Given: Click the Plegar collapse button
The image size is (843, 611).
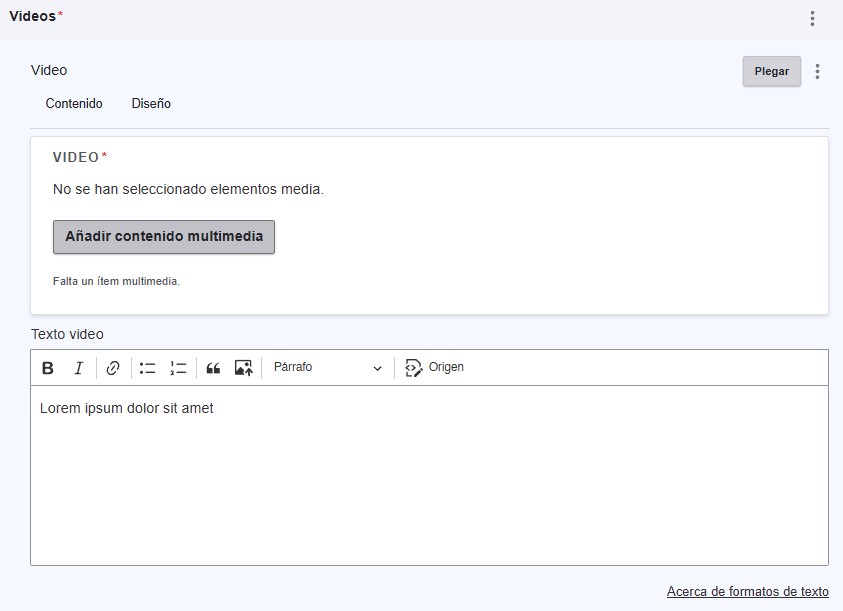Looking at the screenshot, I should coord(771,71).
